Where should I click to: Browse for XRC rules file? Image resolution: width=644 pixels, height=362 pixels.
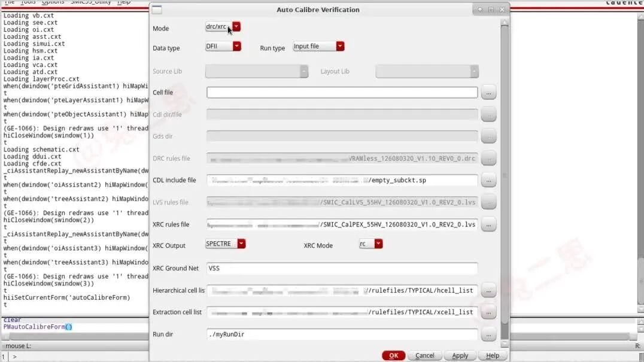click(488, 224)
